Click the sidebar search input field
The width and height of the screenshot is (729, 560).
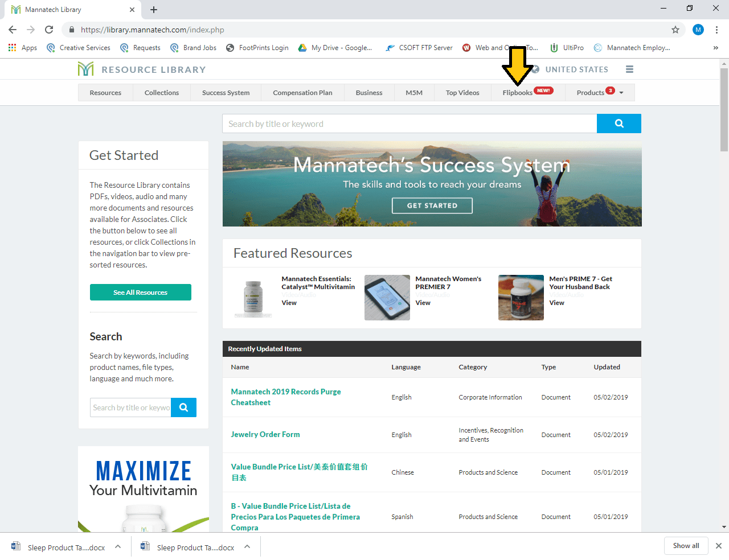pos(130,407)
